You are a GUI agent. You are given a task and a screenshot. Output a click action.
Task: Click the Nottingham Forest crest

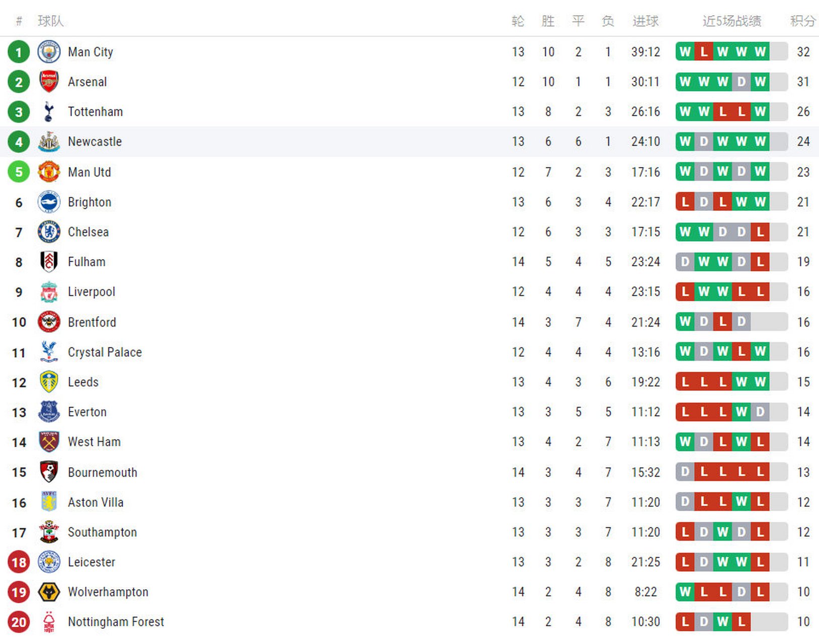[49, 622]
